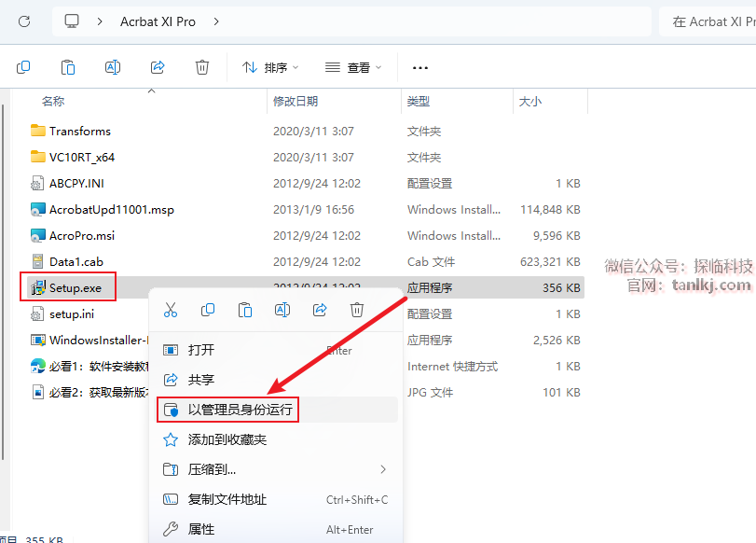Click the cut scissors icon in context menu
The height and width of the screenshot is (543, 756).
pos(171,310)
